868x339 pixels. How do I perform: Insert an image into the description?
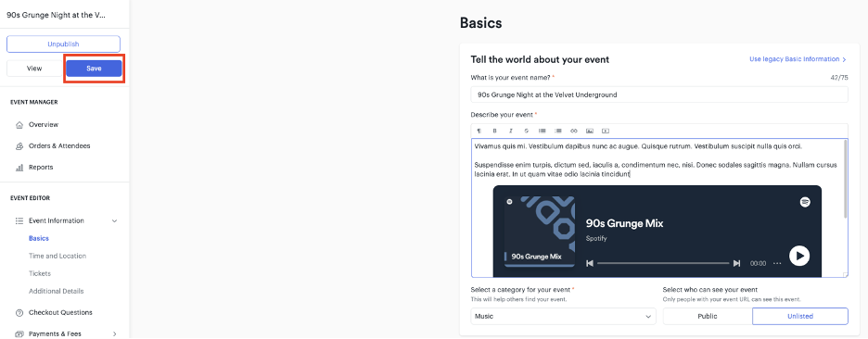point(590,132)
